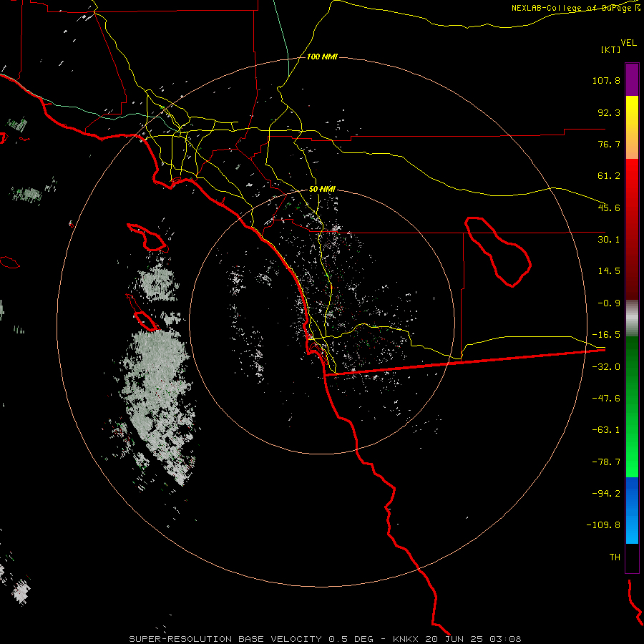Click the yellow-orange segment of the color bar
644x644 pixels.
632,127
